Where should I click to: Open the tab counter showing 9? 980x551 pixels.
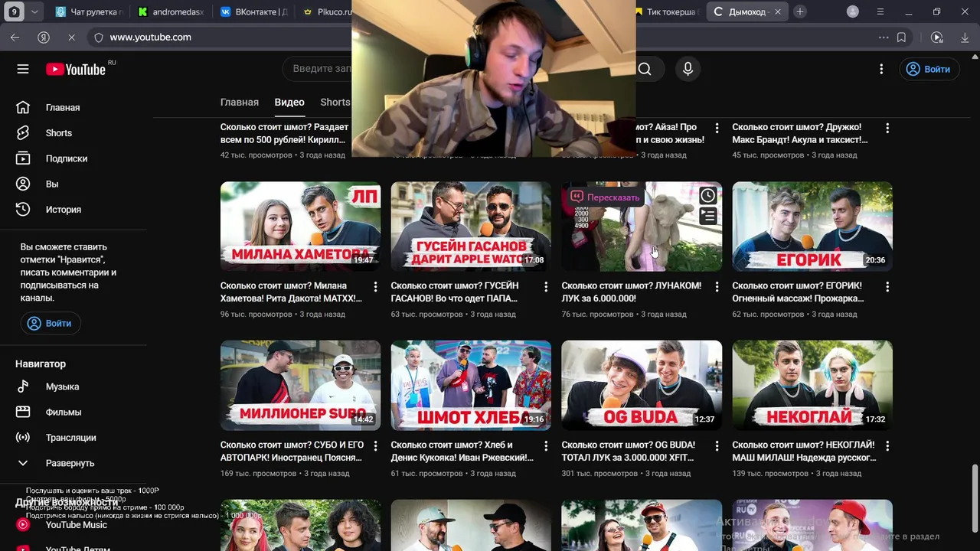click(15, 11)
